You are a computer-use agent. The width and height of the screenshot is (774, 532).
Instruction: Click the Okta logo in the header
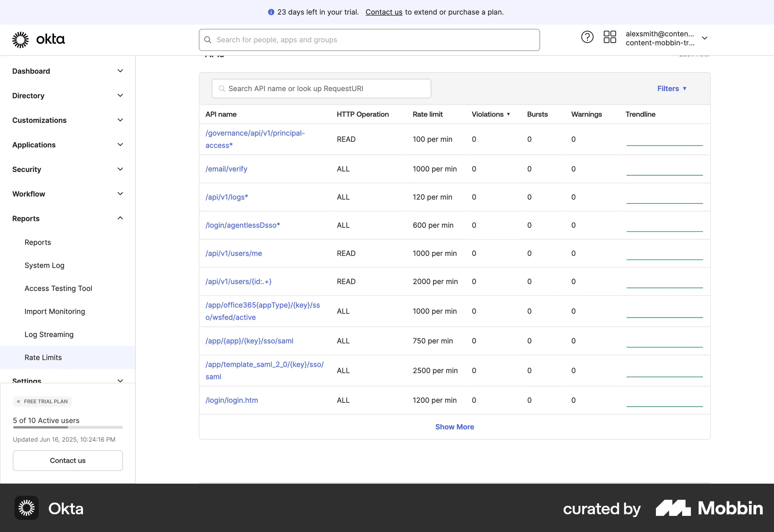click(38, 39)
